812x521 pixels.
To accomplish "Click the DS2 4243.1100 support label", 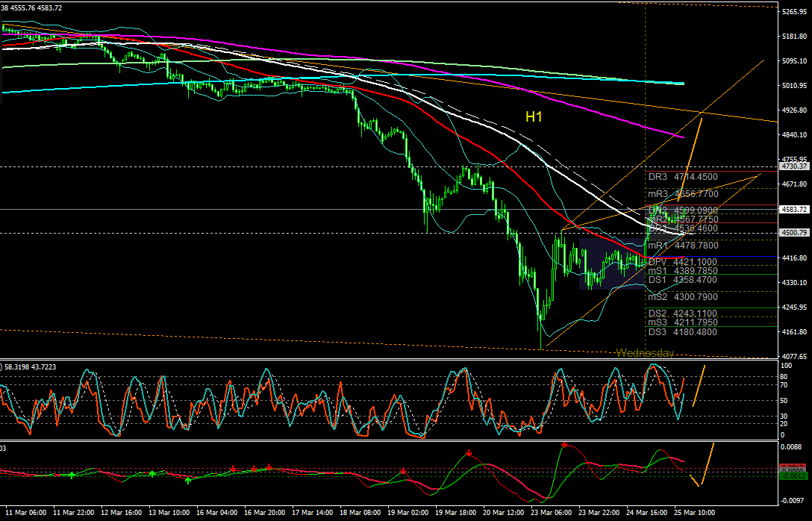I will point(683,313).
